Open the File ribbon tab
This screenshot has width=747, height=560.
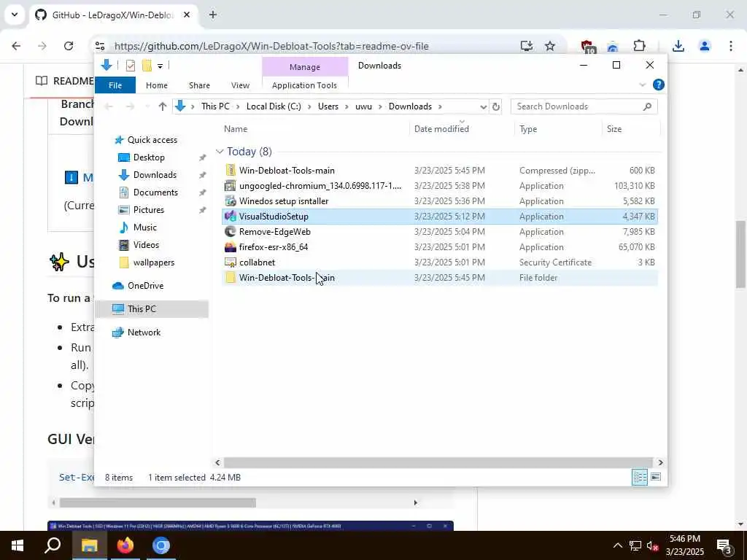[115, 85]
